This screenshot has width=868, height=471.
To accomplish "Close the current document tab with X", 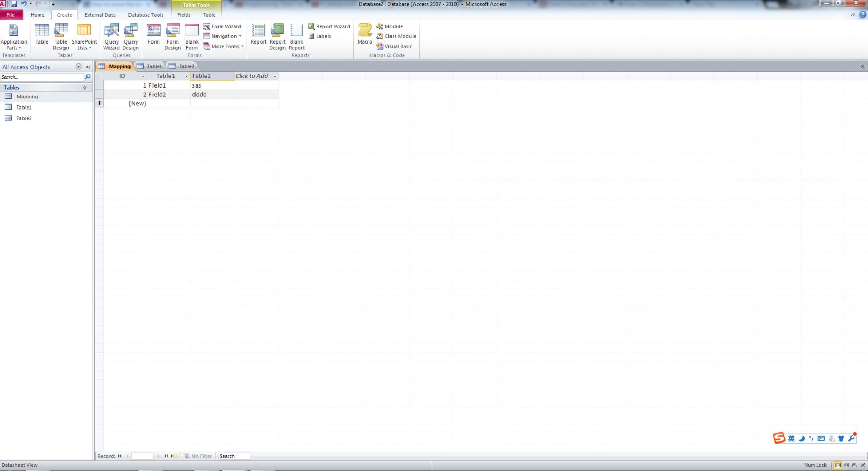I will [862, 66].
